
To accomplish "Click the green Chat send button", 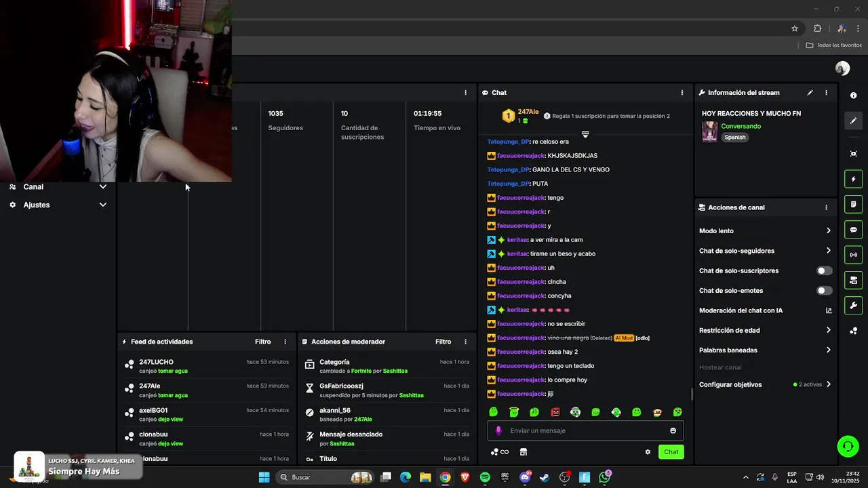I will coord(671,452).
